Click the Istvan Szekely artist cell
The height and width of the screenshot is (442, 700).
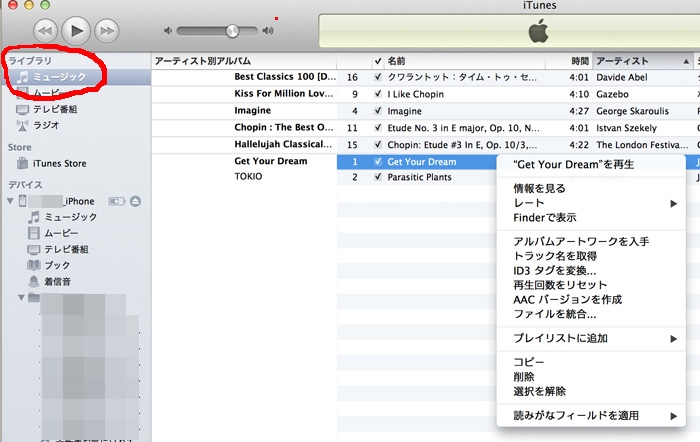(x=626, y=128)
